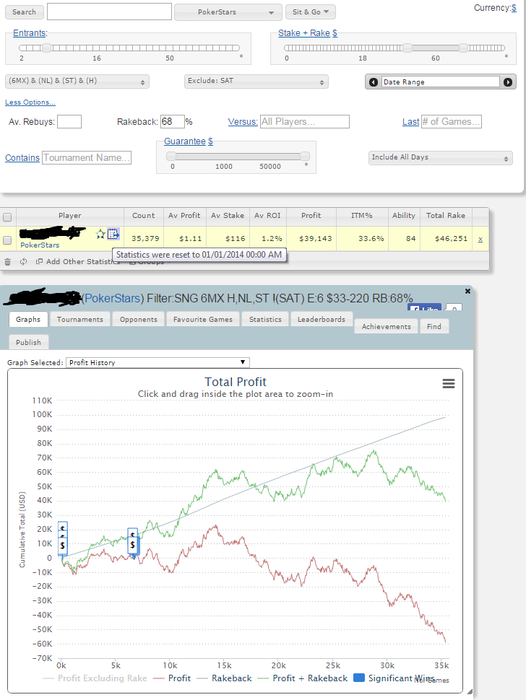
Task: Focus the Date Range field
Action: pos(440,82)
